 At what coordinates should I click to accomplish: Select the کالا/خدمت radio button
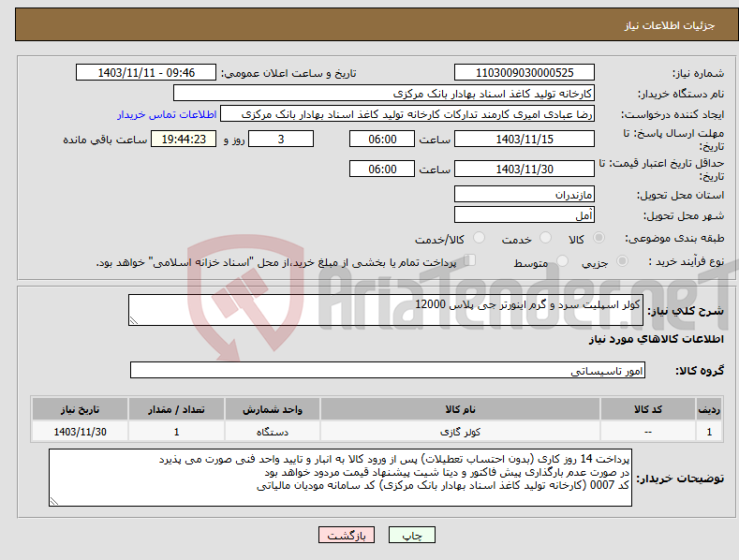[x=479, y=238]
